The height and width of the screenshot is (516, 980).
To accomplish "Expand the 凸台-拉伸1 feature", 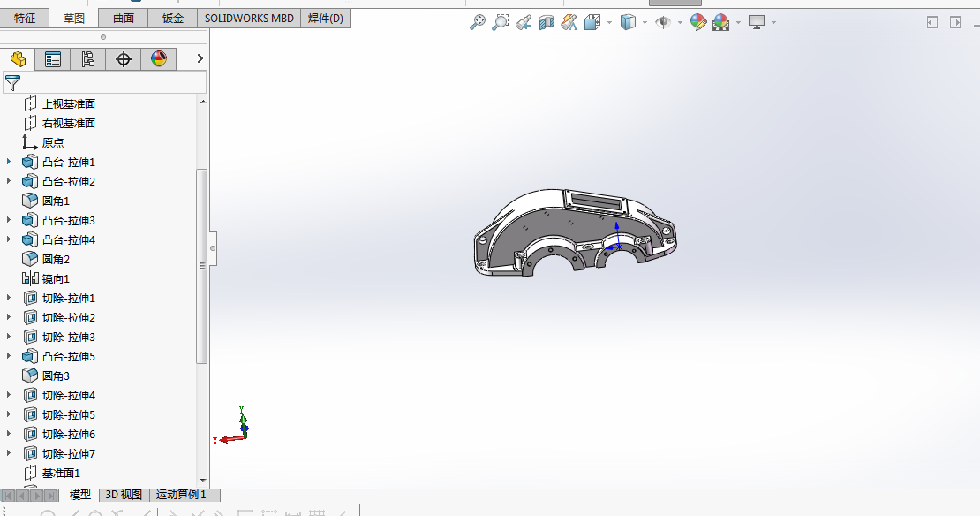I will pyautogui.click(x=9, y=162).
